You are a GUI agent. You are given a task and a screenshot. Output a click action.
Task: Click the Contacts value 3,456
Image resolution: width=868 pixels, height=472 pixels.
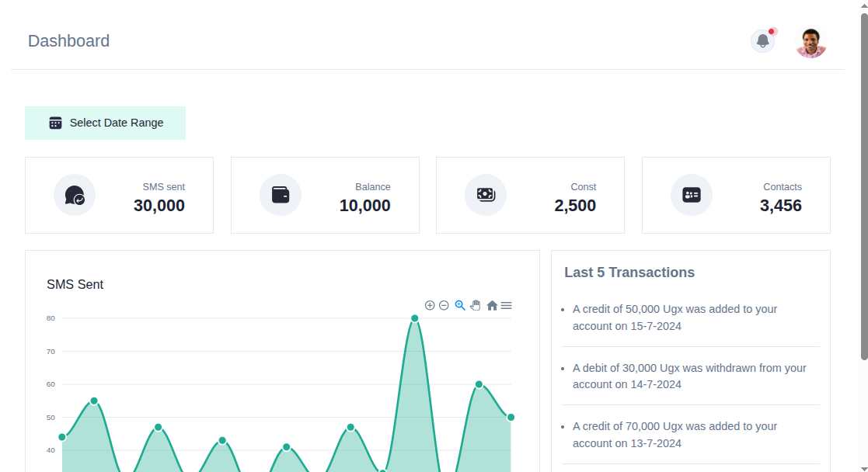pos(781,206)
